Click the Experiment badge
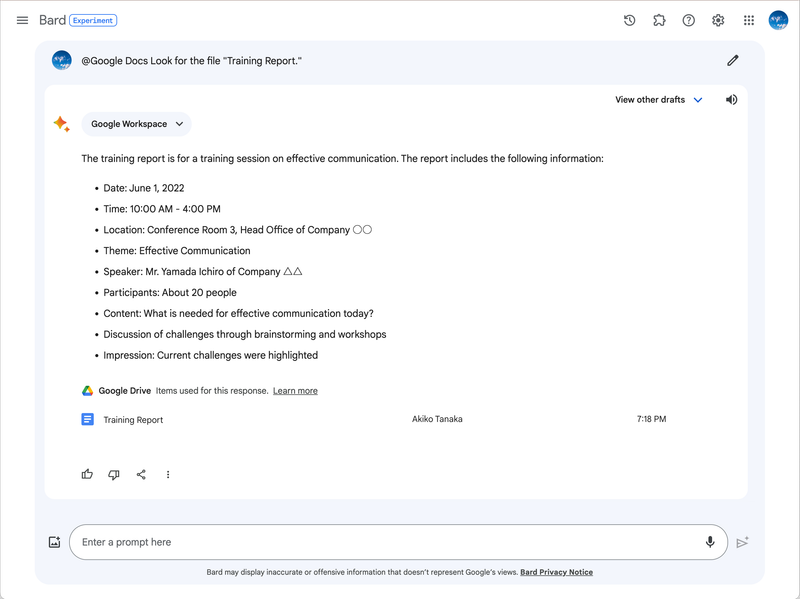This screenshot has width=800, height=599. (93, 20)
